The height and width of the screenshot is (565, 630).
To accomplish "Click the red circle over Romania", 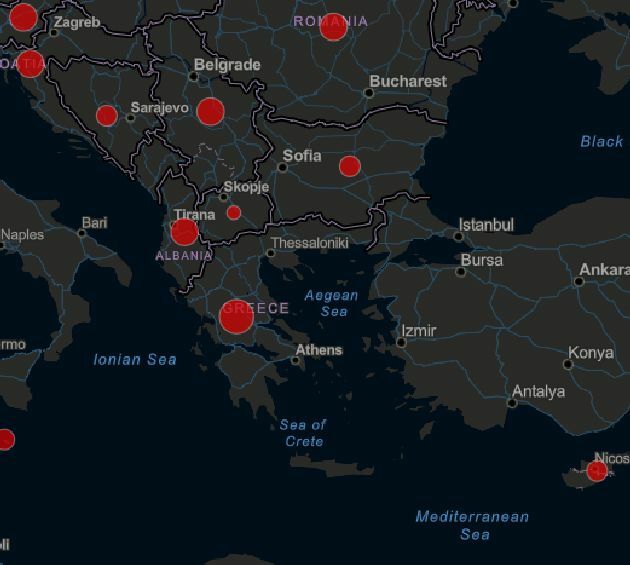I will (333, 27).
